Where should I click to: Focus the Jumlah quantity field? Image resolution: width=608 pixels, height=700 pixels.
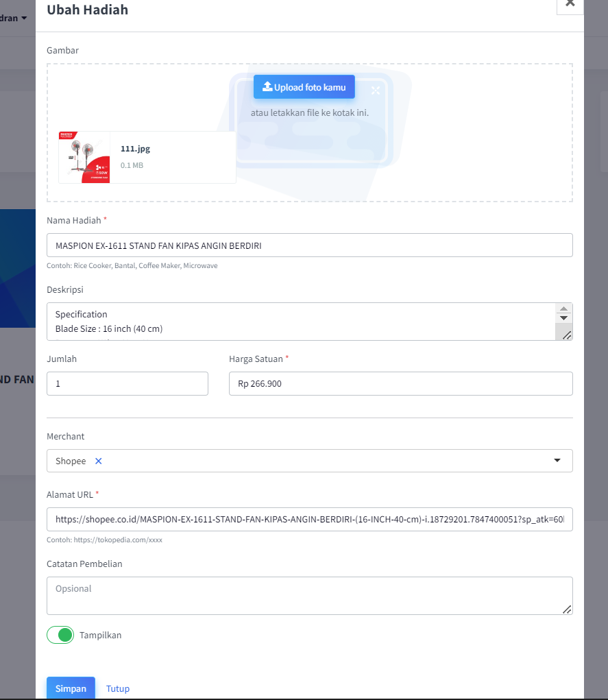click(127, 383)
